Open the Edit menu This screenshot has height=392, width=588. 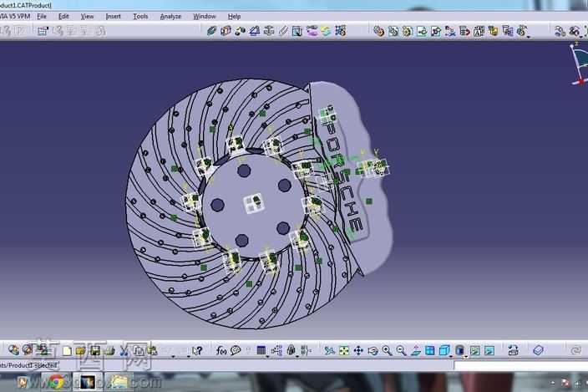point(63,17)
